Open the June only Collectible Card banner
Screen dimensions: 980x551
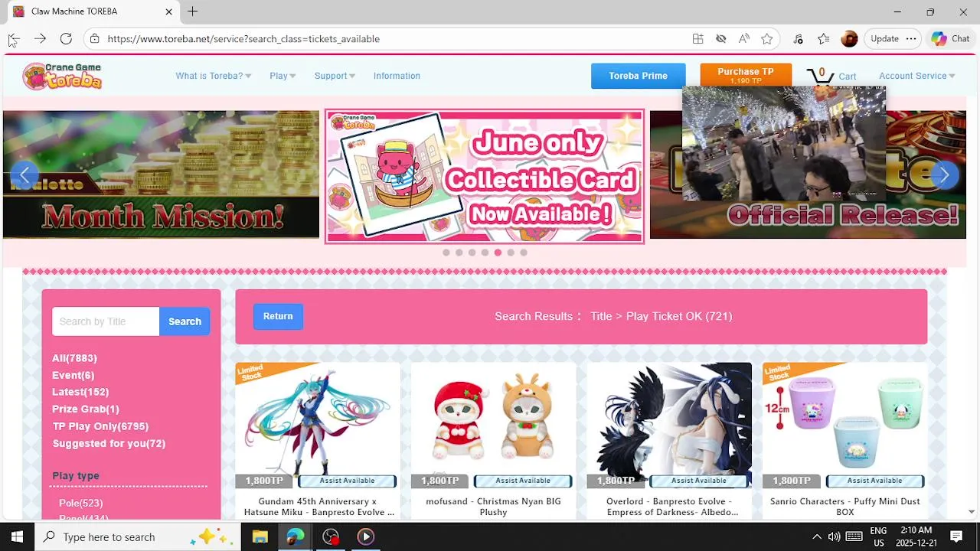tap(484, 176)
